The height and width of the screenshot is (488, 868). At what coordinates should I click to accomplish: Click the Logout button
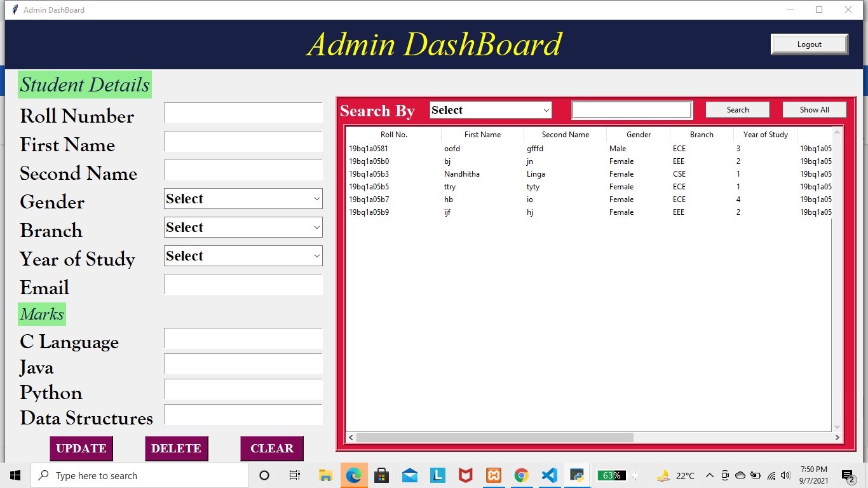[810, 44]
